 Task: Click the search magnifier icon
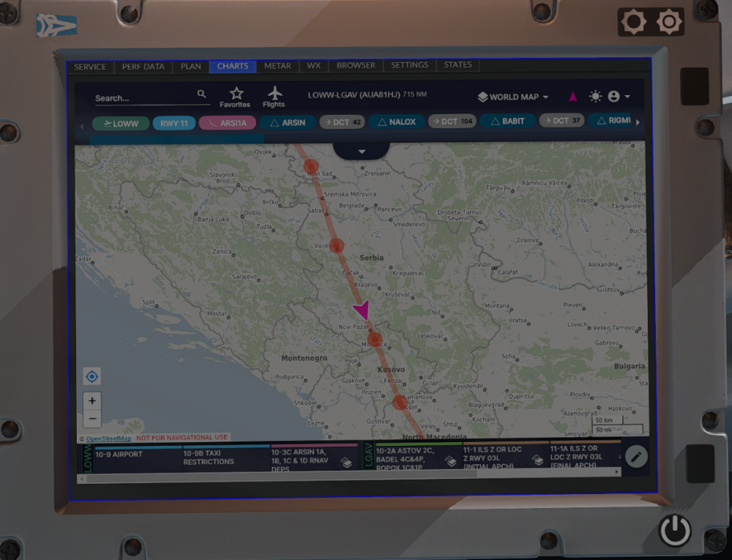coord(201,94)
